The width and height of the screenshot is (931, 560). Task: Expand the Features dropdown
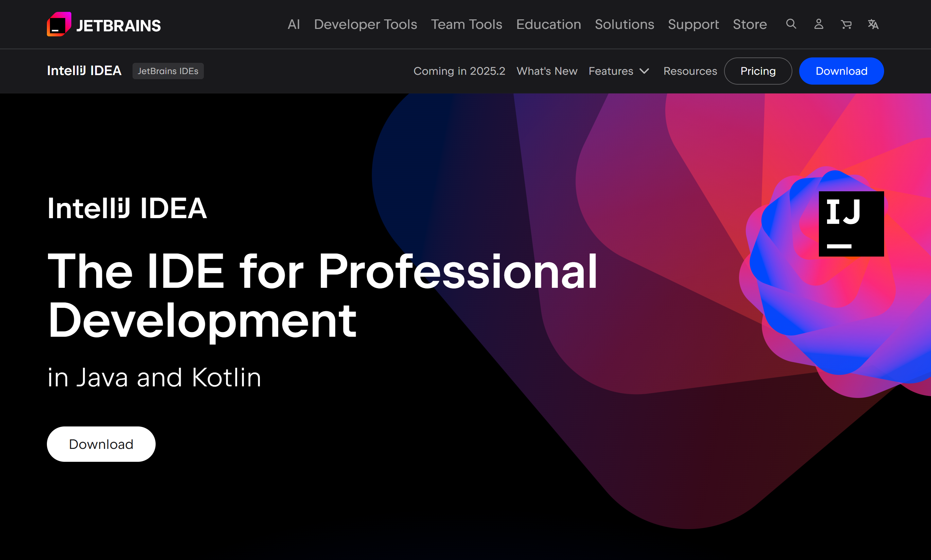[x=619, y=71]
